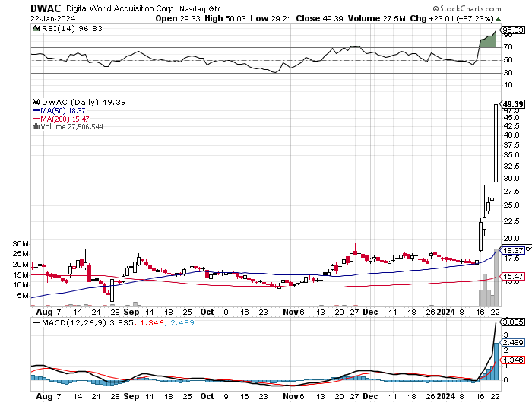Click the Nov label on the price axis
The height and width of the screenshot is (403, 532).
click(290, 312)
